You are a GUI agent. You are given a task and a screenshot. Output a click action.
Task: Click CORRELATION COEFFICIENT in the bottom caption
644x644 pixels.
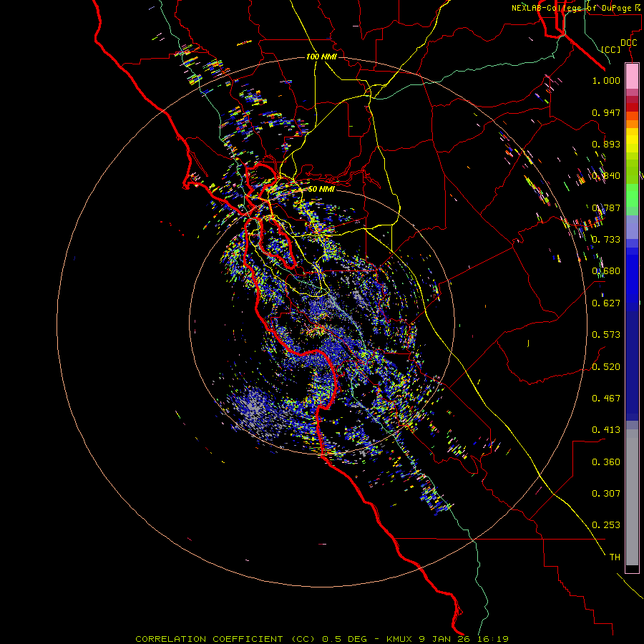tap(209, 639)
